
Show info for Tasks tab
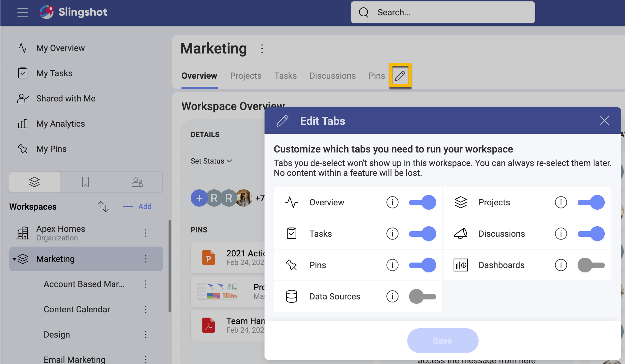[392, 234]
